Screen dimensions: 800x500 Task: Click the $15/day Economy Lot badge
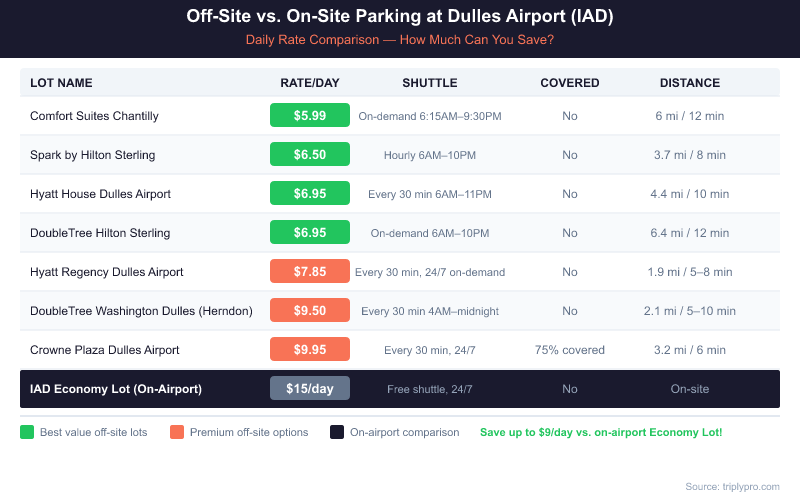[x=310, y=388]
